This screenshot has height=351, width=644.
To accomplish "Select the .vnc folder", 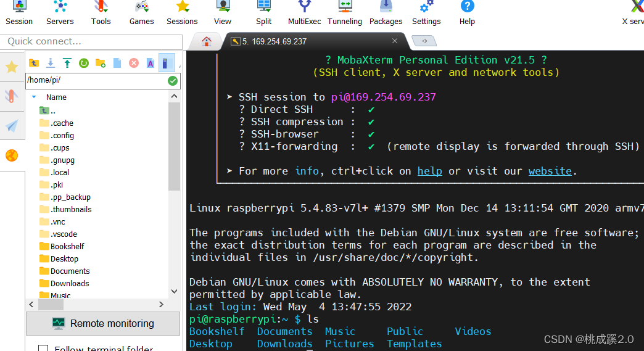I will coord(52,221).
